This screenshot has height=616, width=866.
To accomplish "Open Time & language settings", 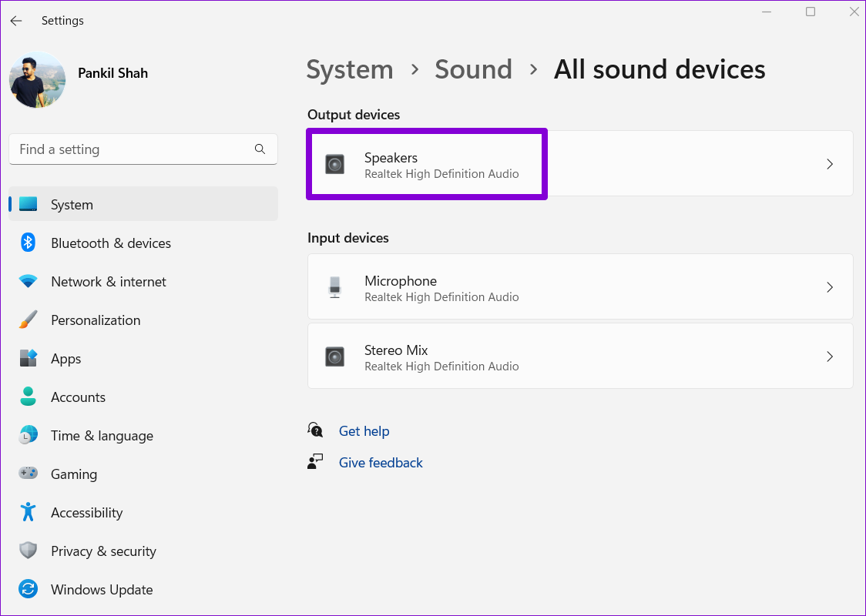I will tap(143, 436).
